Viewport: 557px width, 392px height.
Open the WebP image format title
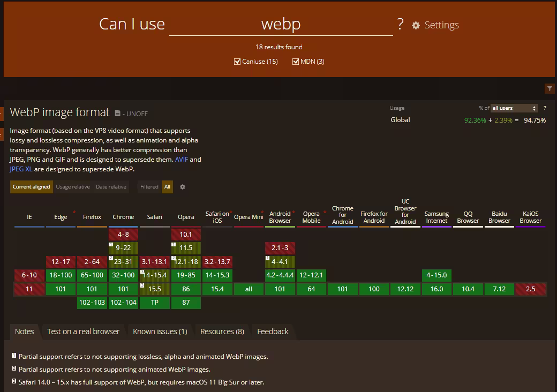pos(59,112)
